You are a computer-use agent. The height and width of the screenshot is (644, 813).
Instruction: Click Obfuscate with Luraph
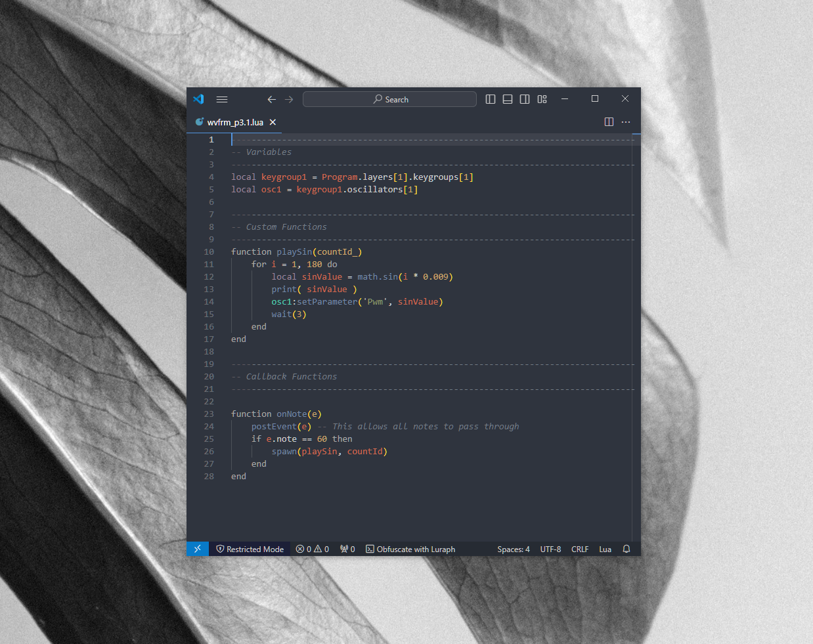tap(410, 549)
